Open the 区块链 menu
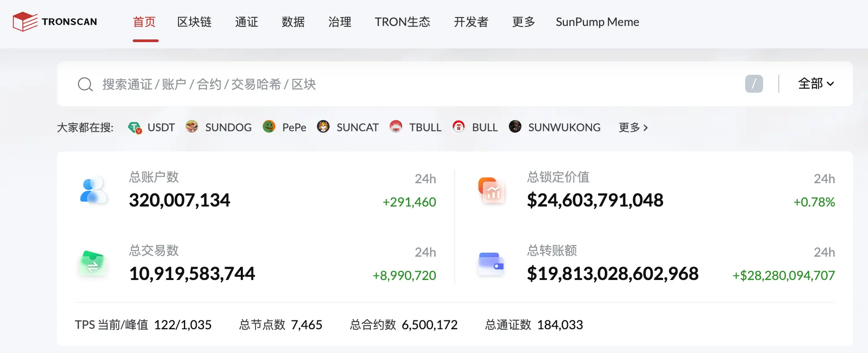 coord(194,22)
